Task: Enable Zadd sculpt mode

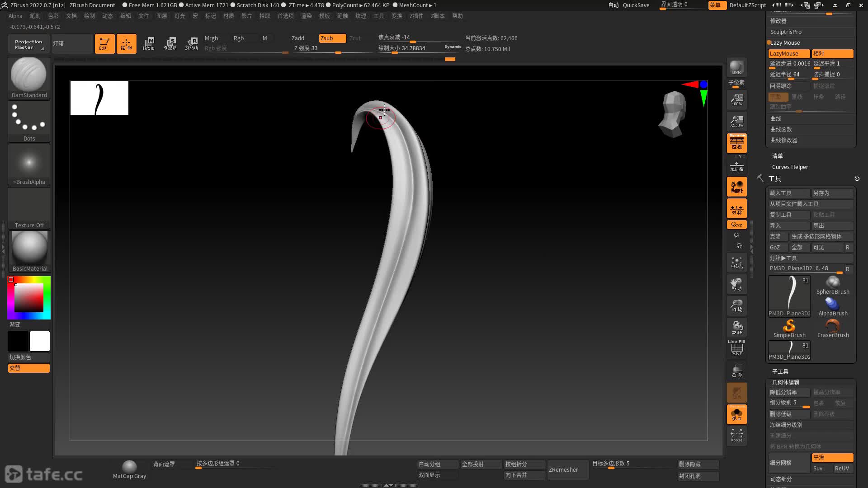Action: [x=298, y=38]
